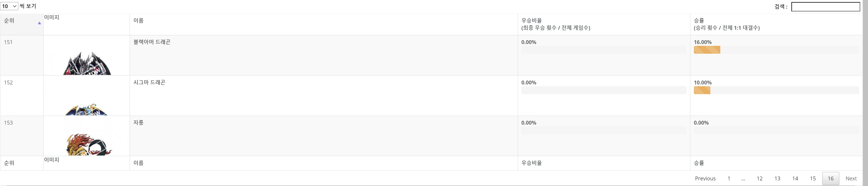Viewport: 868px width, 186px height.
Task: Go to page 15
Action: tap(813, 178)
